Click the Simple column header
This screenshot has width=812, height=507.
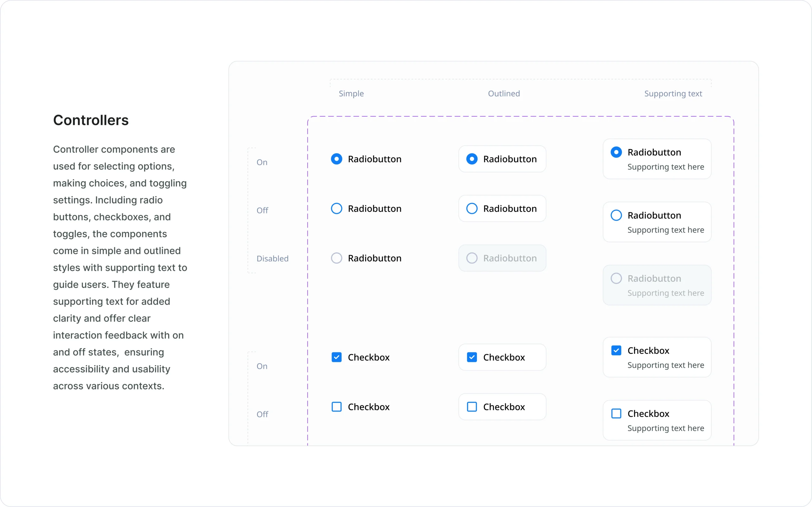[351, 93]
